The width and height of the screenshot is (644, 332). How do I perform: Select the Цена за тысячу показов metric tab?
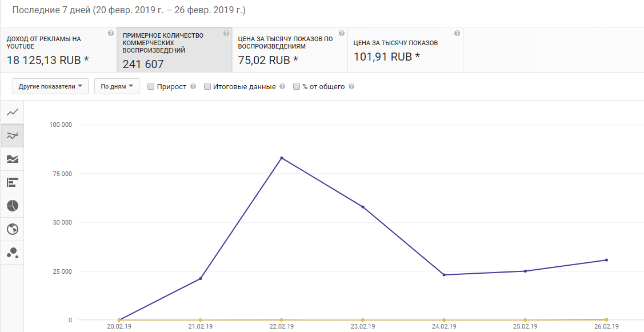point(405,50)
